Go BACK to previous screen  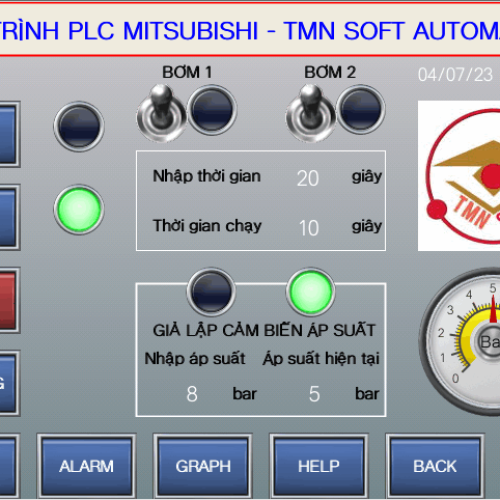[x=435, y=466]
